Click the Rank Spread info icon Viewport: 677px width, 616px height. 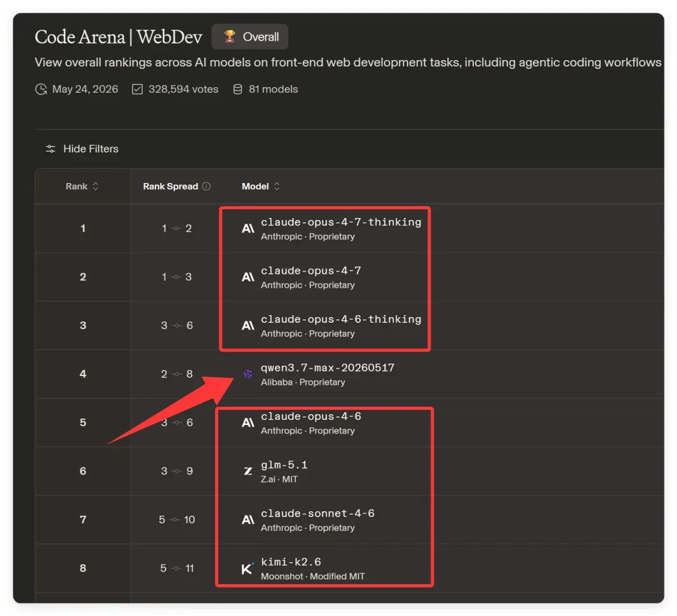pyautogui.click(x=206, y=186)
